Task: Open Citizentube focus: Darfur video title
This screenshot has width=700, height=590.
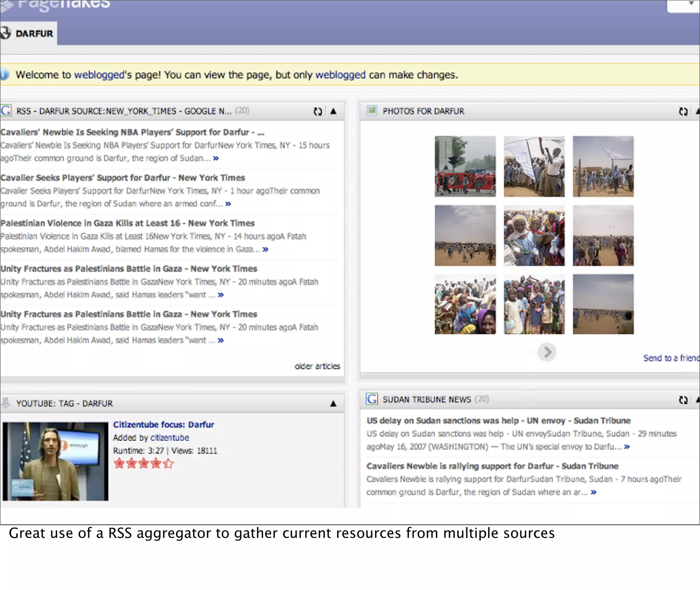Action: 163,425
